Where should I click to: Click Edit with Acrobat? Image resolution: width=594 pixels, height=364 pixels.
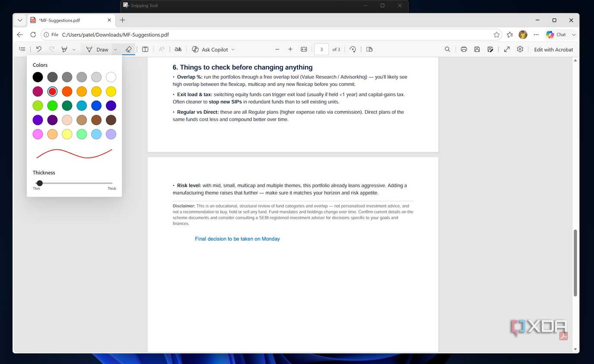(x=553, y=50)
